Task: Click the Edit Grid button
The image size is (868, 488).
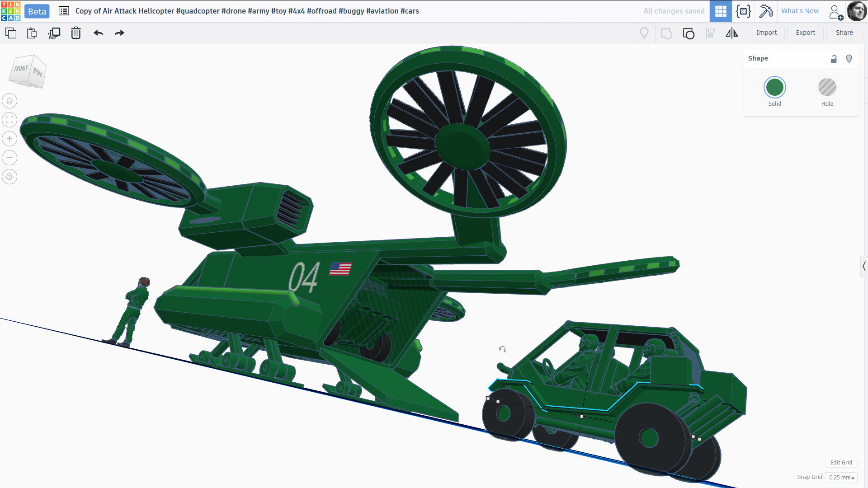Action: click(841, 462)
